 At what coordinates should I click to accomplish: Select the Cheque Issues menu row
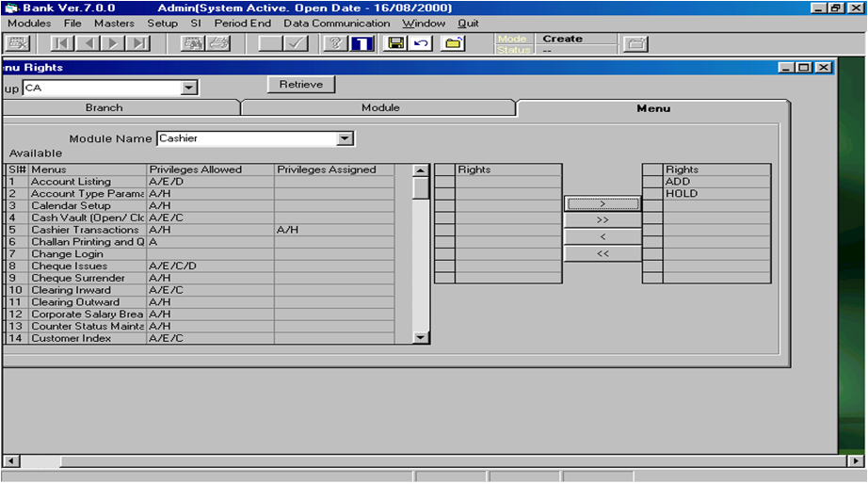[201, 266]
